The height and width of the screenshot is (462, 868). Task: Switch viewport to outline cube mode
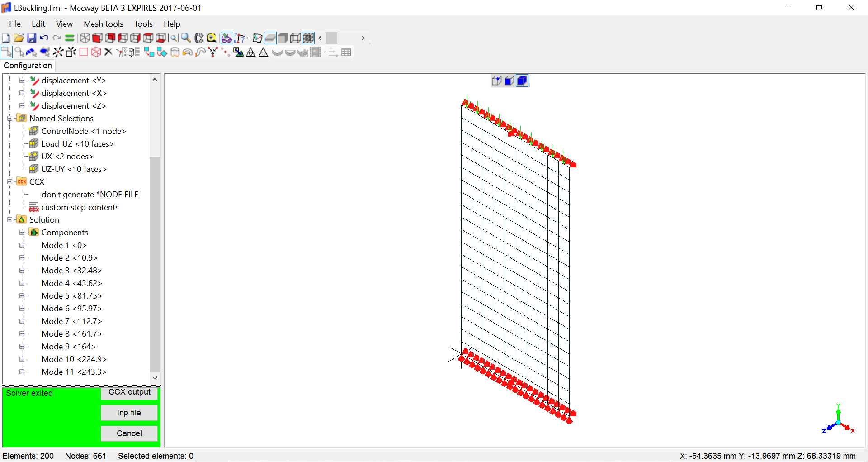[x=496, y=81]
